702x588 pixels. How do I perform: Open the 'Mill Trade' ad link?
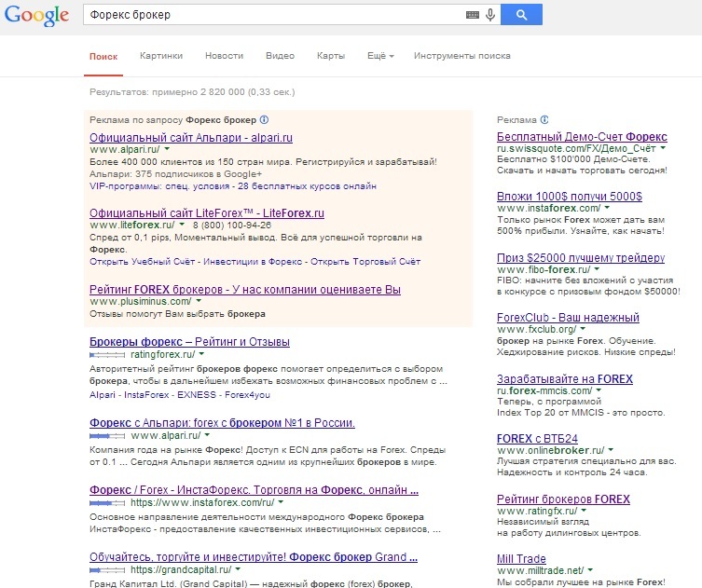521,559
